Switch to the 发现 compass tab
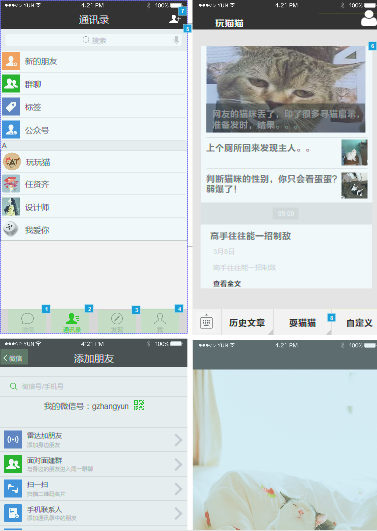The width and height of the screenshot is (377, 531). (117, 322)
